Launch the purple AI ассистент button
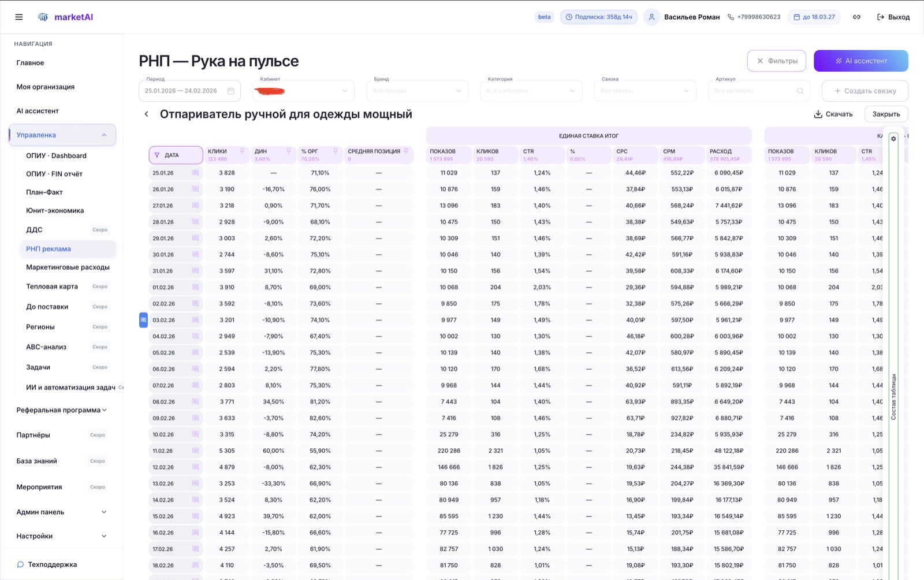The image size is (924, 580). point(861,61)
